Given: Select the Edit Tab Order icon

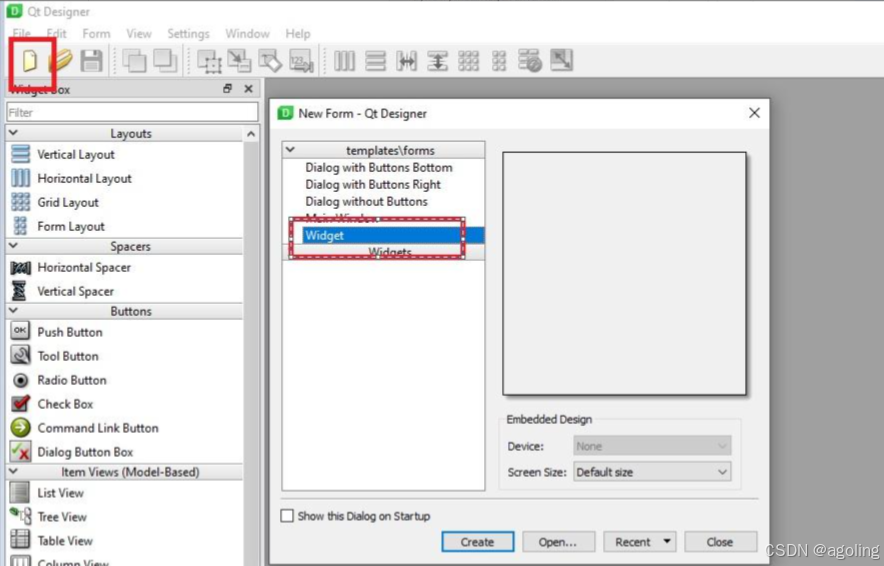Looking at the screenshot, I should (301, 61).
